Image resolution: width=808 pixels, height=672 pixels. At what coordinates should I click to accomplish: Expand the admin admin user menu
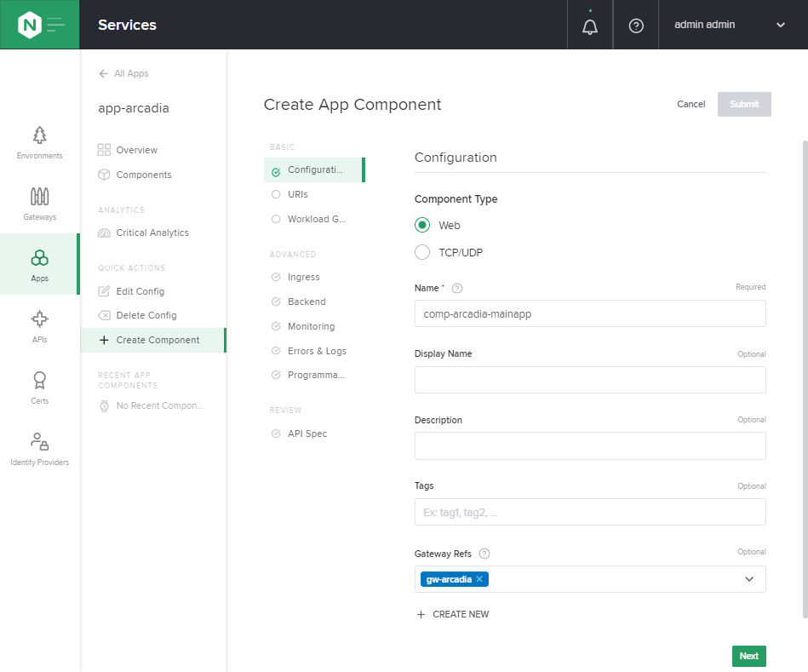(x=729, y=25)
